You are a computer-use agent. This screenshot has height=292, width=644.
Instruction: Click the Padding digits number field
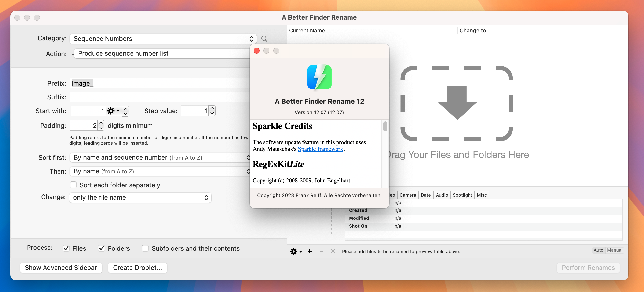coord(84,125)
